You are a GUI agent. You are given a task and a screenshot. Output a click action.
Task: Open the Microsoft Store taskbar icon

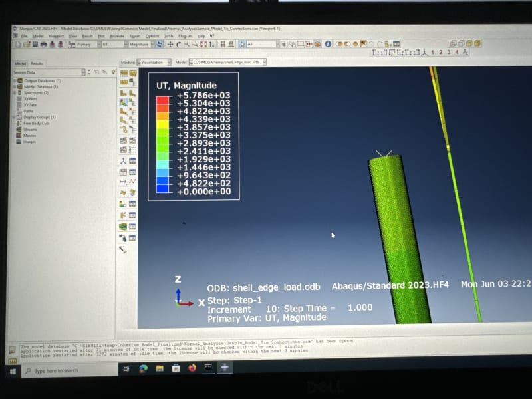click(176, 368)
